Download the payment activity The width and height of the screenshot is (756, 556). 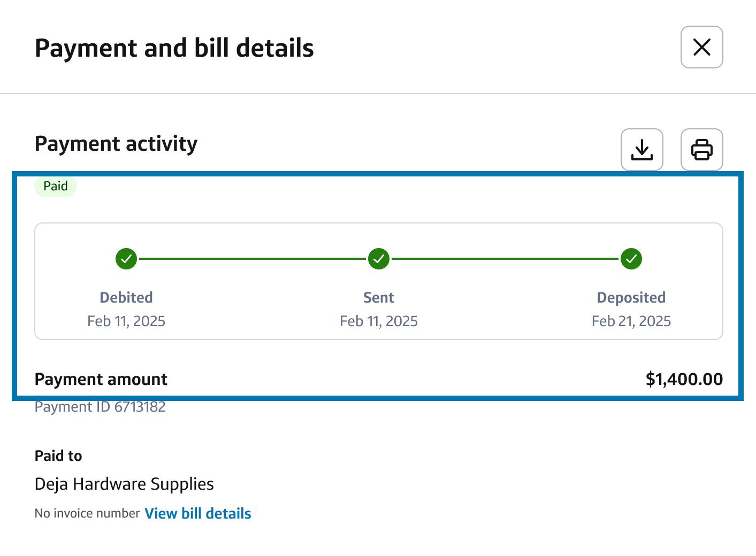tap(642, 150)
